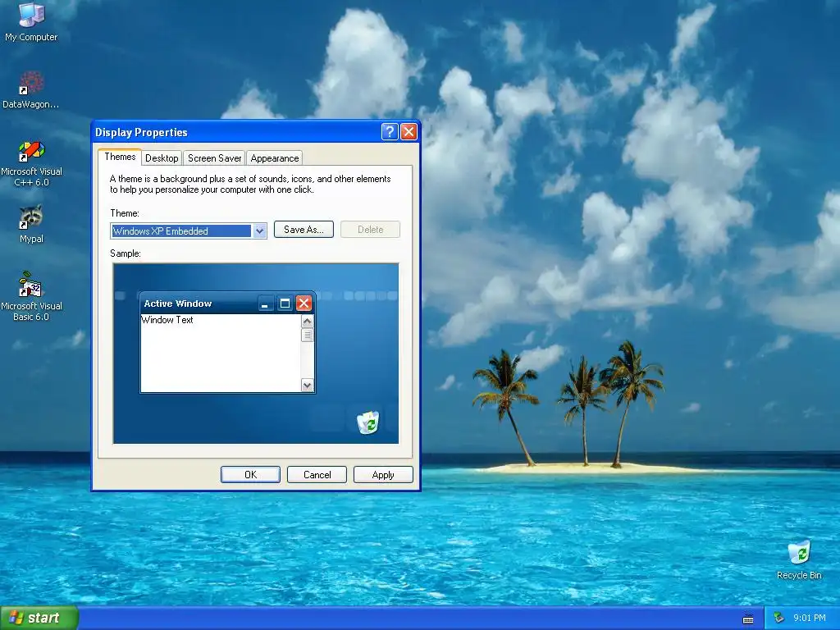Open the My Computer desktop icon
Screen dimensions: 840x630
(31, 21)
